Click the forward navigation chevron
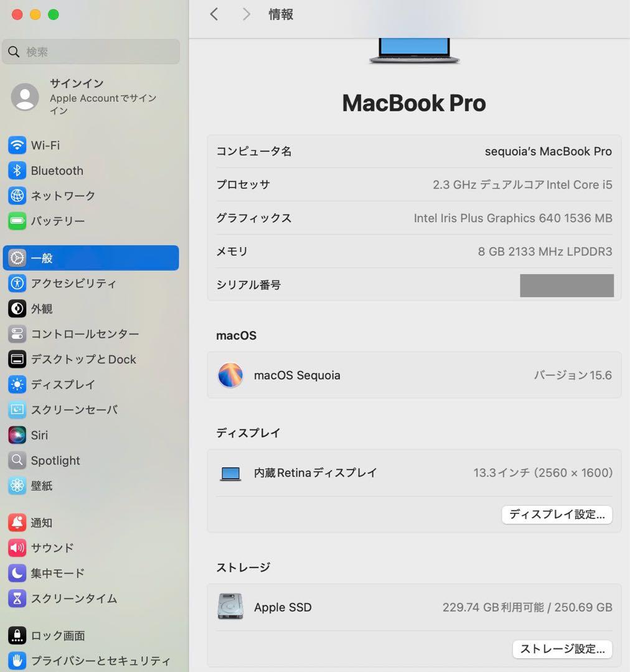630x672 pixels. [246, 14]
